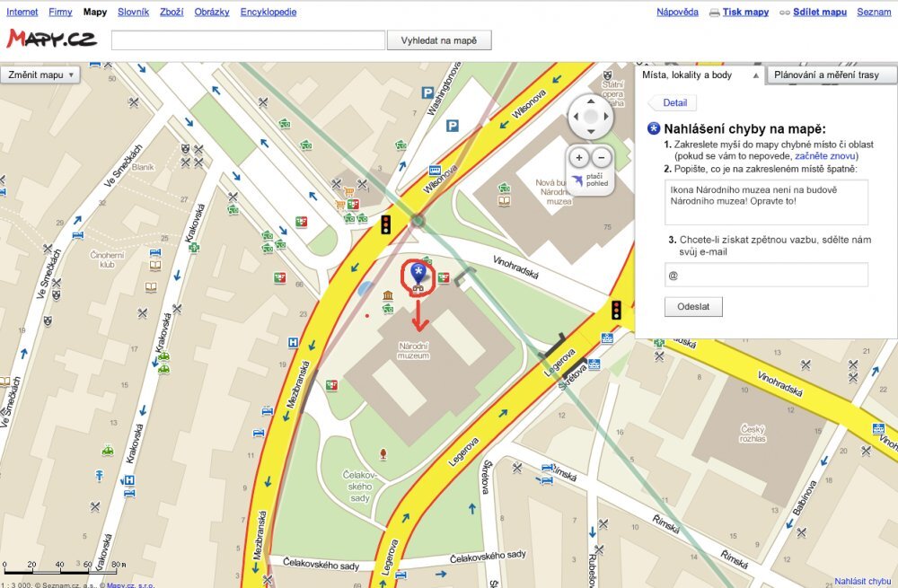Click the e-mail input field
This screenshot has height=588, width=898.
click(x=766, y=275)
